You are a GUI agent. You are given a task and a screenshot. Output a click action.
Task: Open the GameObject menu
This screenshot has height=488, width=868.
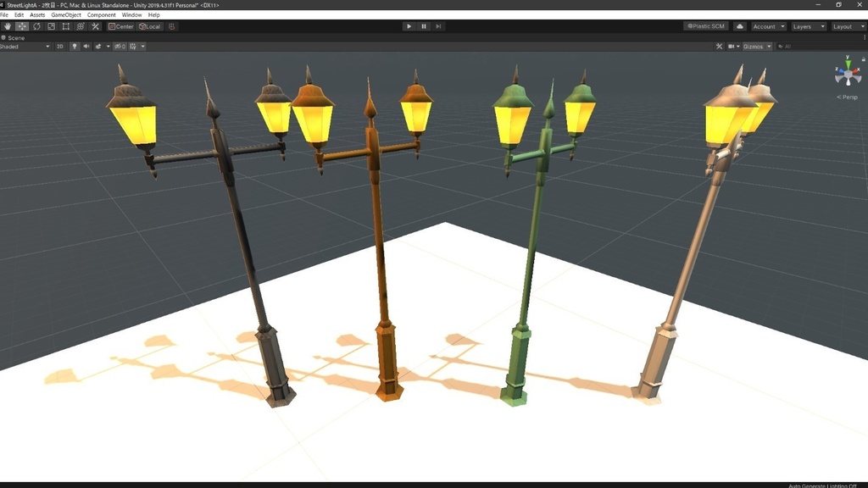point(66,15)
